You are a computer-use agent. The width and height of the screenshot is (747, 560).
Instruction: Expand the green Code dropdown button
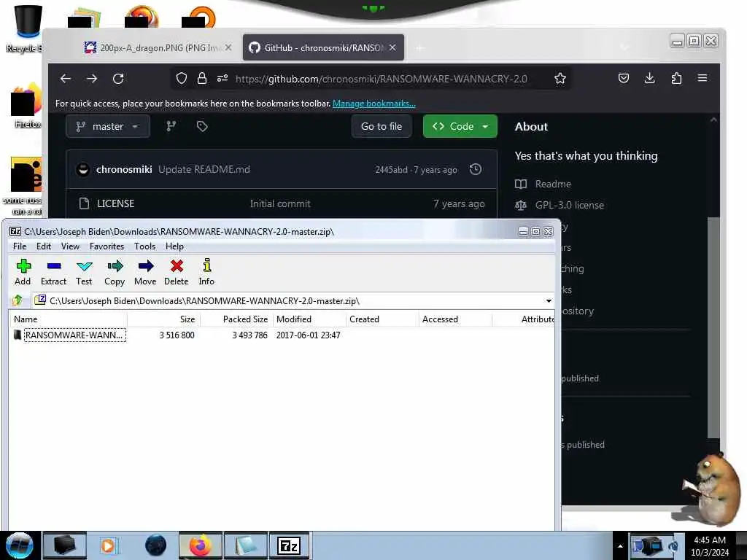pos(460,127)
